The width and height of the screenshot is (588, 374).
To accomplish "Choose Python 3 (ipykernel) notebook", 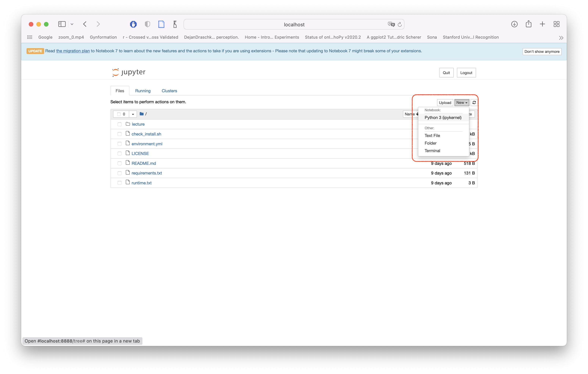I will click(443, 117).
